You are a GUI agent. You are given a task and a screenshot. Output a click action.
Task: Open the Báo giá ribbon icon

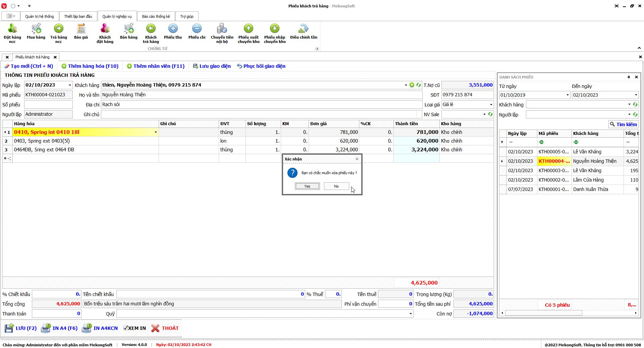click(81, 29)
